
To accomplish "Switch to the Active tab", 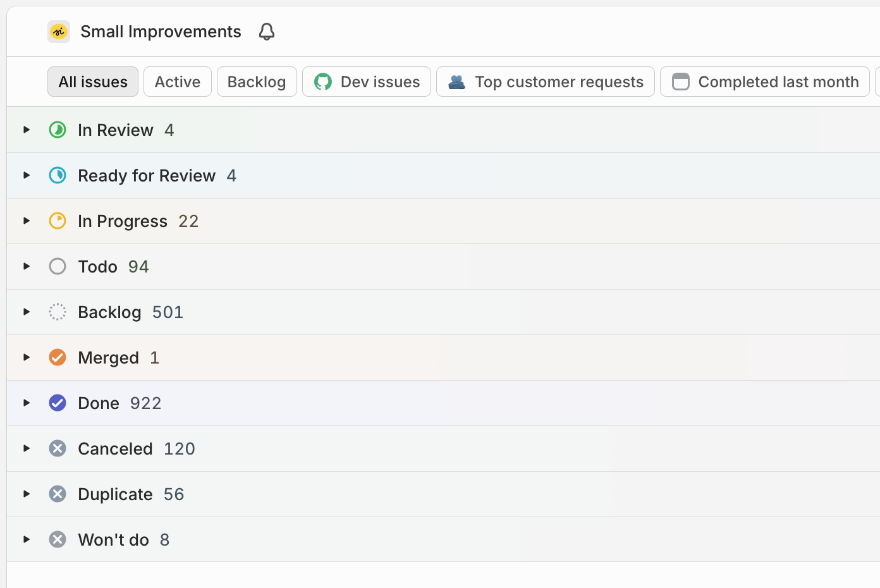I will coord(178,82).
